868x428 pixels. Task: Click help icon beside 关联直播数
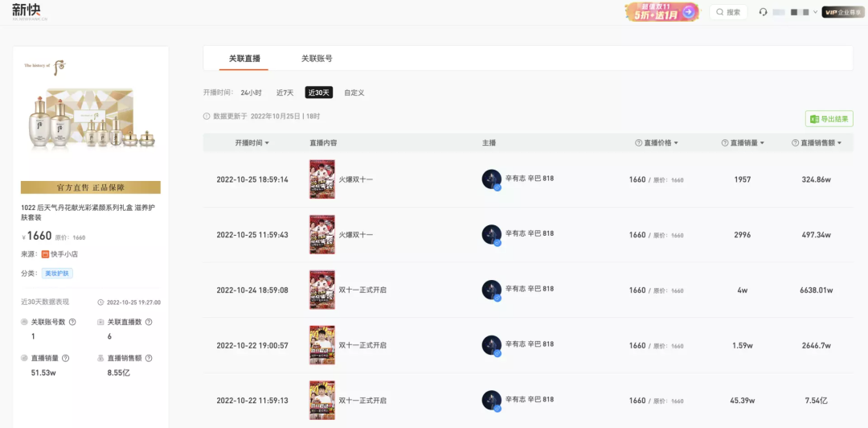149,322
